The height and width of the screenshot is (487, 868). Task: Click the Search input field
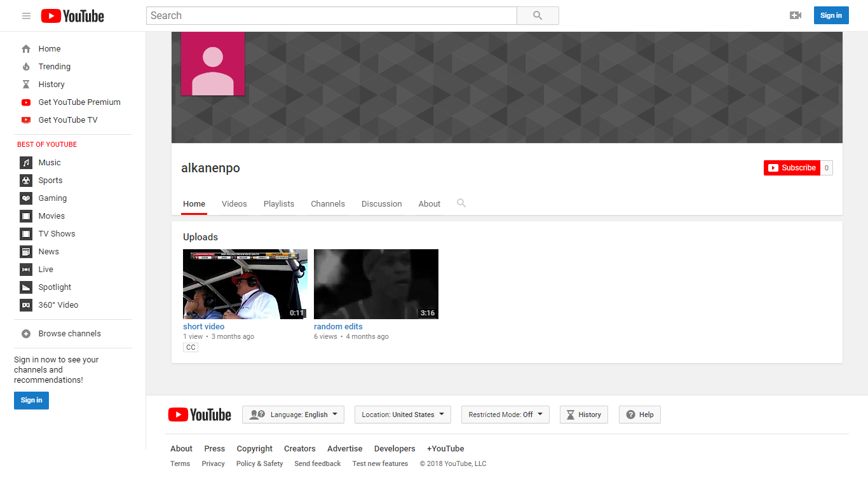(332, 16)
